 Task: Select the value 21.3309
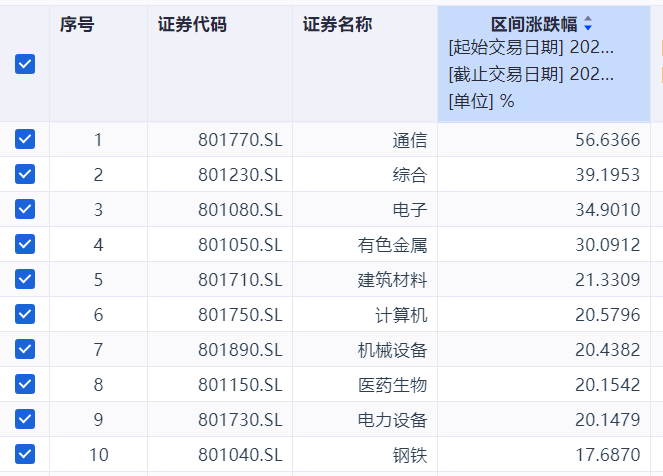coord(608,280)
